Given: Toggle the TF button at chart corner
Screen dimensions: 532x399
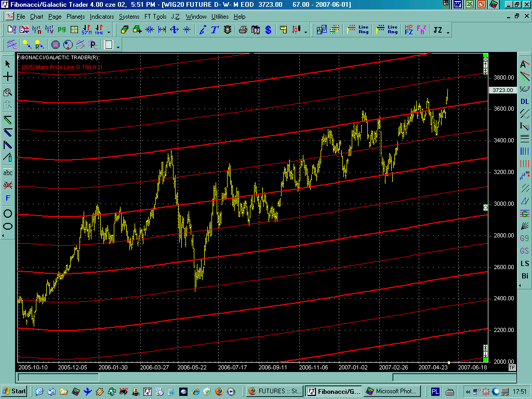Looking at the screenshot, I should [512, 367].
